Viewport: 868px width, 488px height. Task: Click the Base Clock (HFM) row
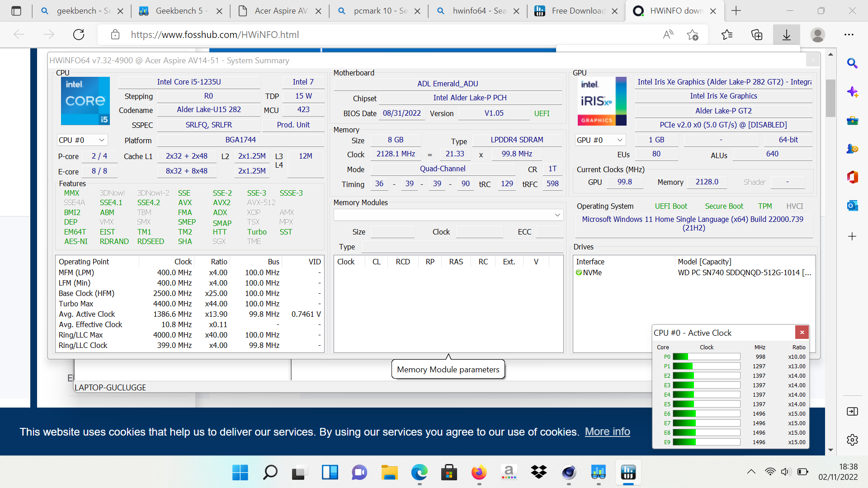click(189, 293)
